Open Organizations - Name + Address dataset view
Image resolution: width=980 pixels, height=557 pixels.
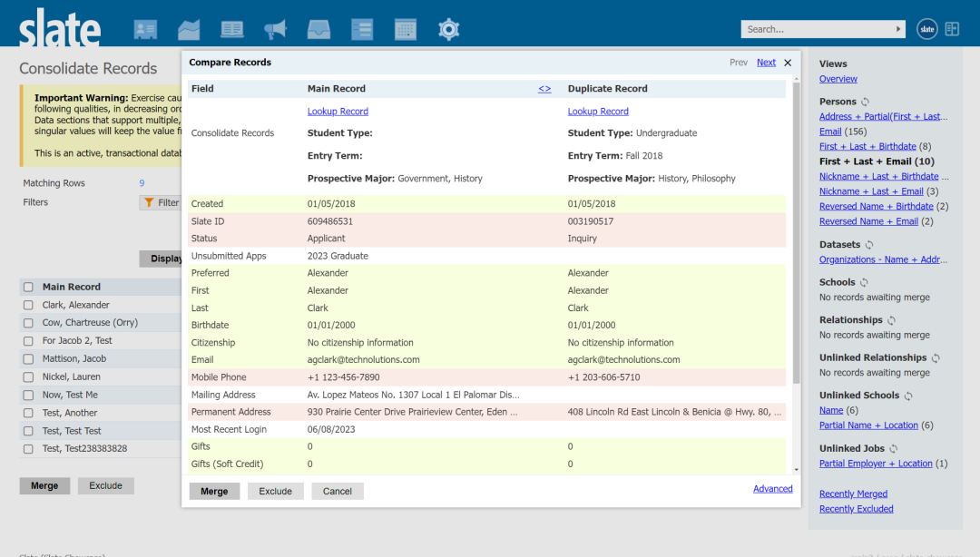[883, 259]
